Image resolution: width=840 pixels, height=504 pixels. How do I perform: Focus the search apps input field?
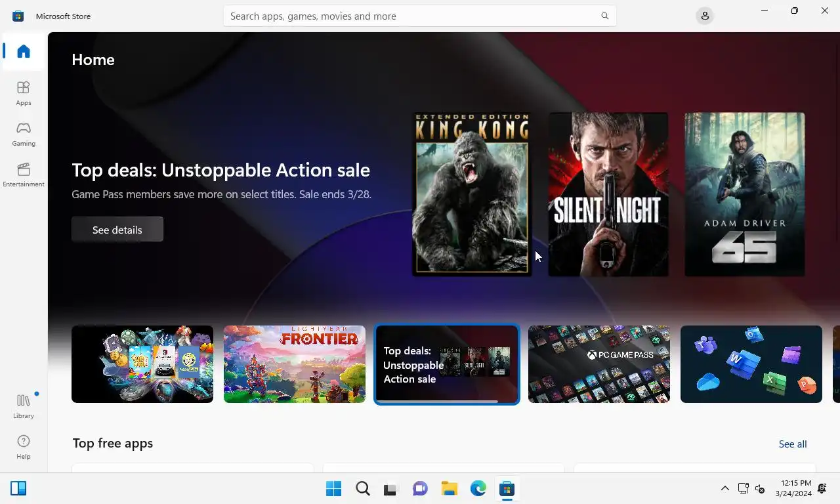pos(419,16)
